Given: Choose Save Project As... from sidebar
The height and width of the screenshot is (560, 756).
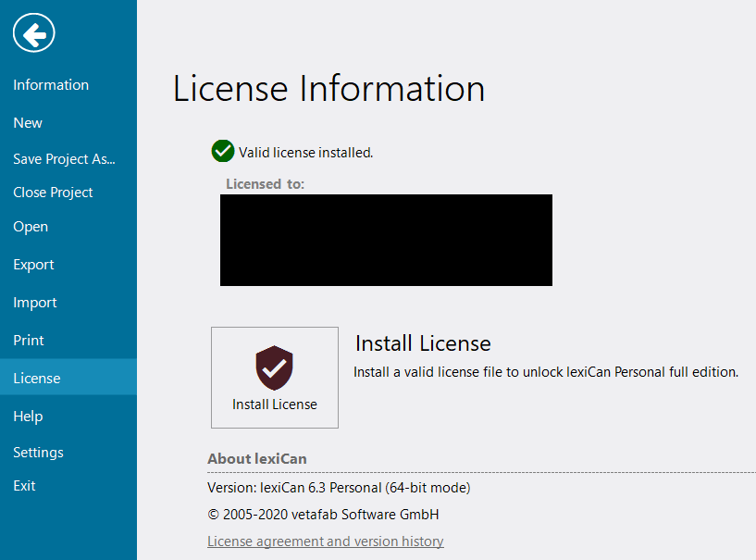Looking at the screenshot, I should pos(64,159).
